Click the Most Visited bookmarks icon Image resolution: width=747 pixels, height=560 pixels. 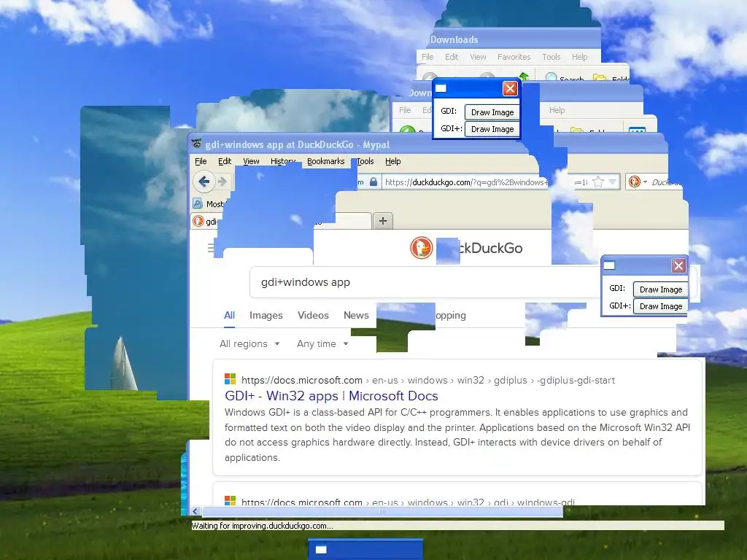click(198, 204)
